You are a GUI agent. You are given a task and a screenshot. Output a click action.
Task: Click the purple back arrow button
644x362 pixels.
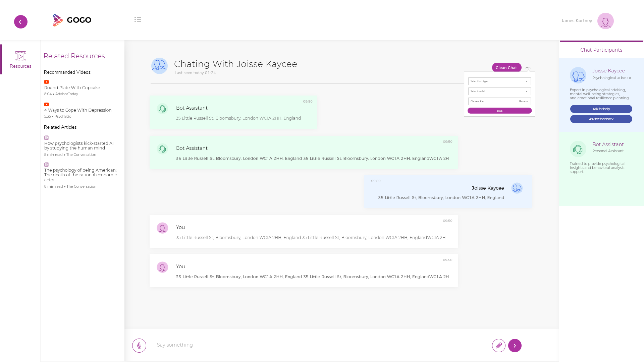21,22
